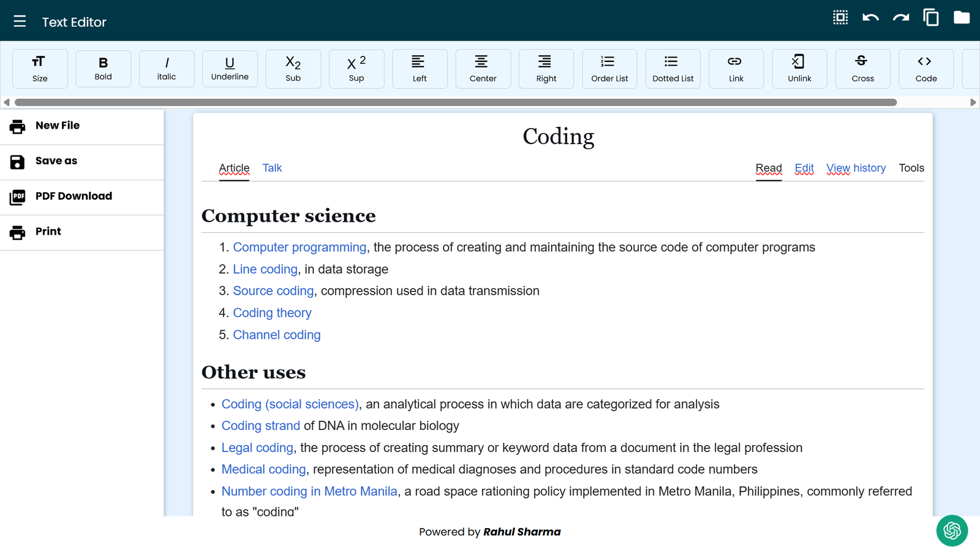Click the copy icon in header
Viewport: 980px width, 547px height.
tap(931, 18)
